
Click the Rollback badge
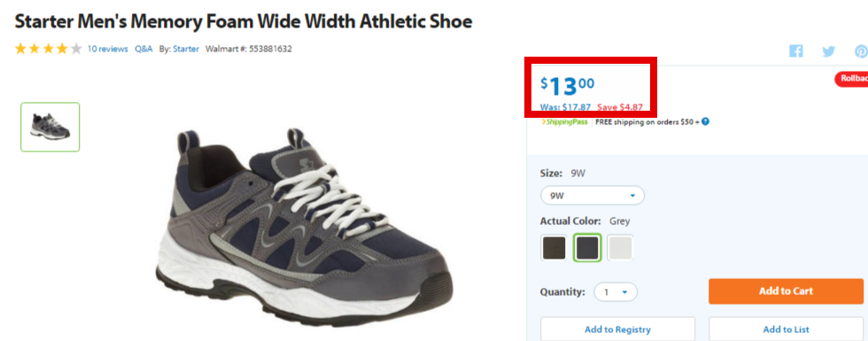point(851,79)
